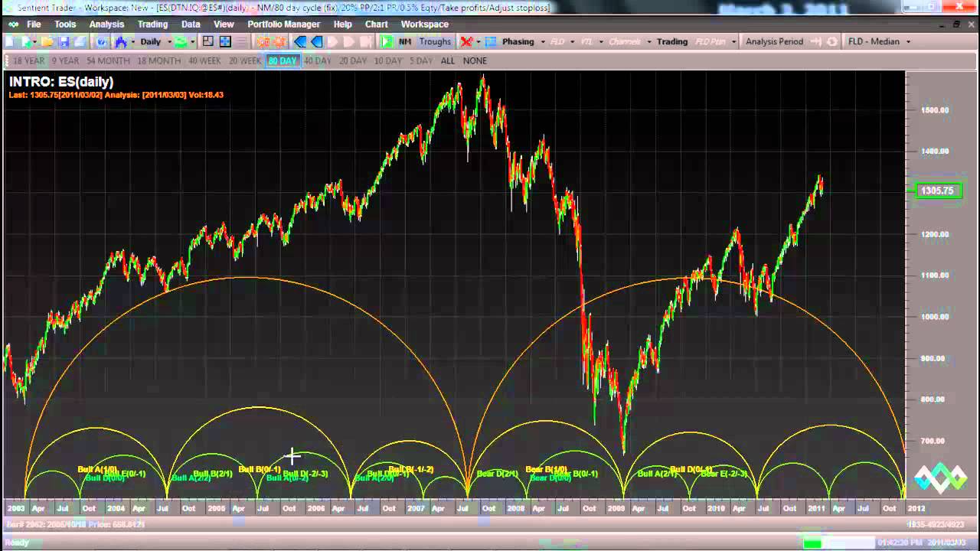Expand the VTL dropdown arrow
The height and width of the screenshot is (551, 980).
601,41
